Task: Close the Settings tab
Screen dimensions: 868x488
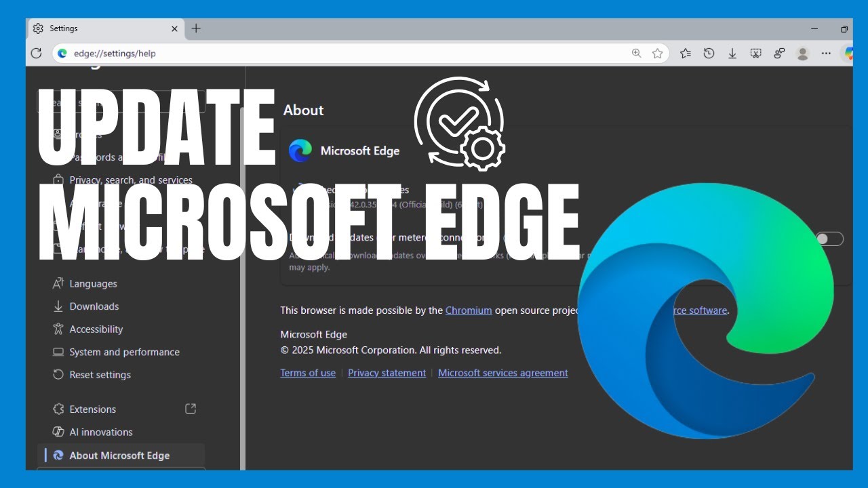Action: pyautogui.click(x=174, y=28)
